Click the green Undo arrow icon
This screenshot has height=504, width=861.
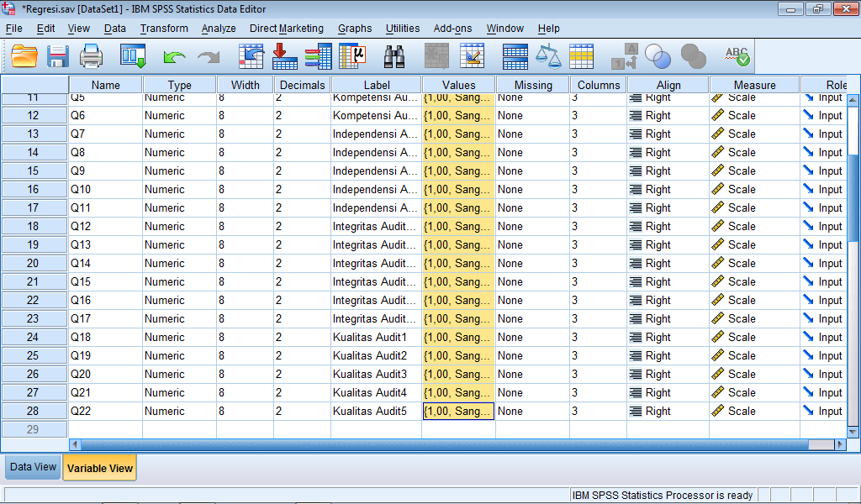tap(174, 56)
